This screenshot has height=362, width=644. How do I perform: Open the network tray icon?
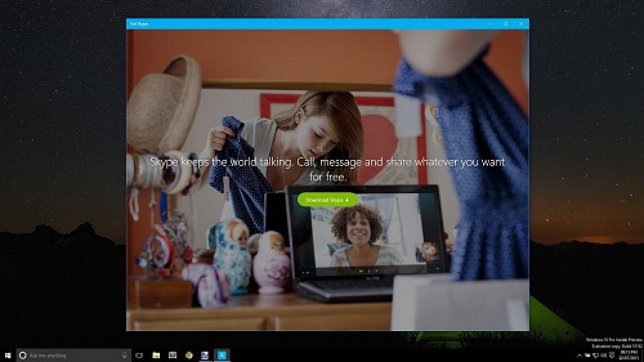(596, 356)
